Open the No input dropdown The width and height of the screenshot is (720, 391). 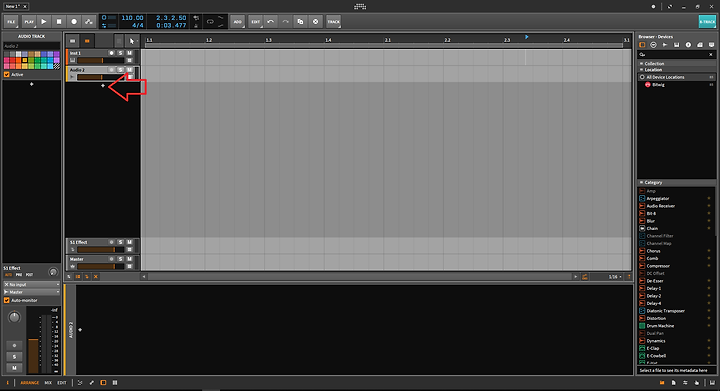pos(32,285)
